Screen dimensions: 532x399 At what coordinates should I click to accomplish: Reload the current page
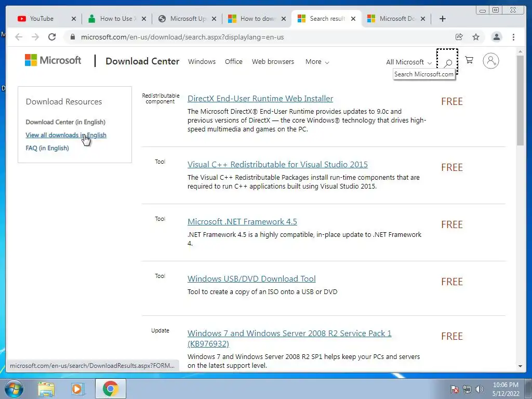point(52,37)
